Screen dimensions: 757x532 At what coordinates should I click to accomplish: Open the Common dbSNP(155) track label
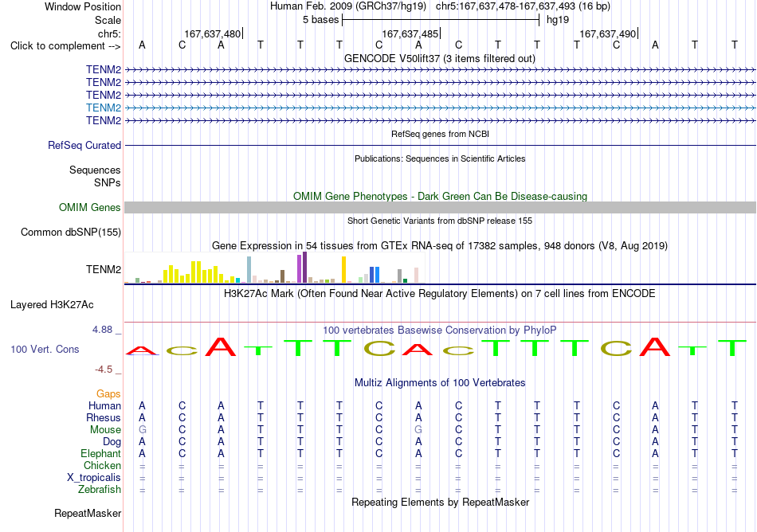(71, 232)
